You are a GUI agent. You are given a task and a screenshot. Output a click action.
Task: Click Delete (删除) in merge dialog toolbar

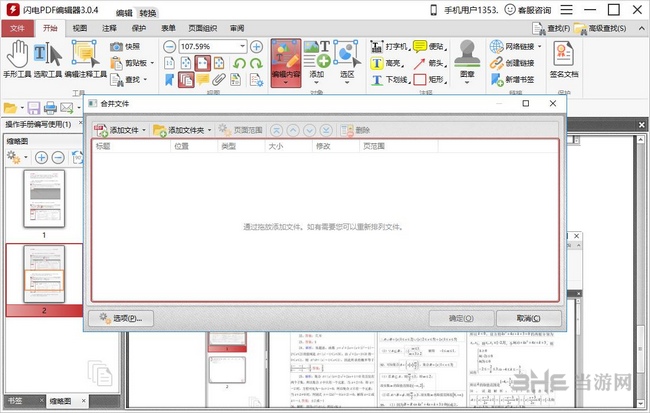tap(355, 130)
